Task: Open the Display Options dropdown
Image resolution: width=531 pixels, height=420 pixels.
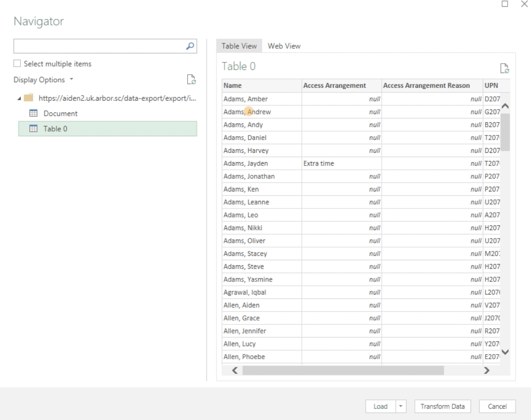Action: [x=43, y=80]
